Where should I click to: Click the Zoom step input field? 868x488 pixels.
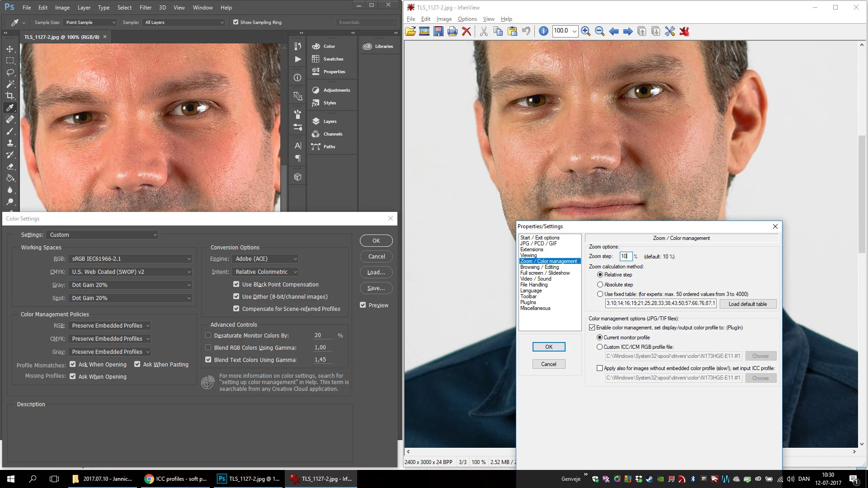pyautogui.click(x=625, y=257)
